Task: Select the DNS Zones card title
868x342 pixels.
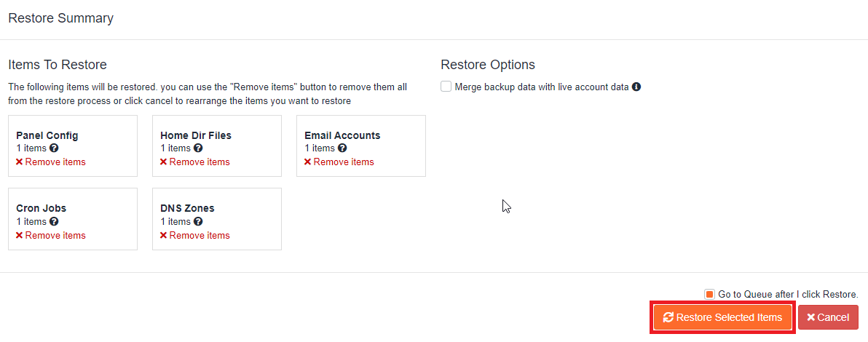Action: tap(187, 208)
